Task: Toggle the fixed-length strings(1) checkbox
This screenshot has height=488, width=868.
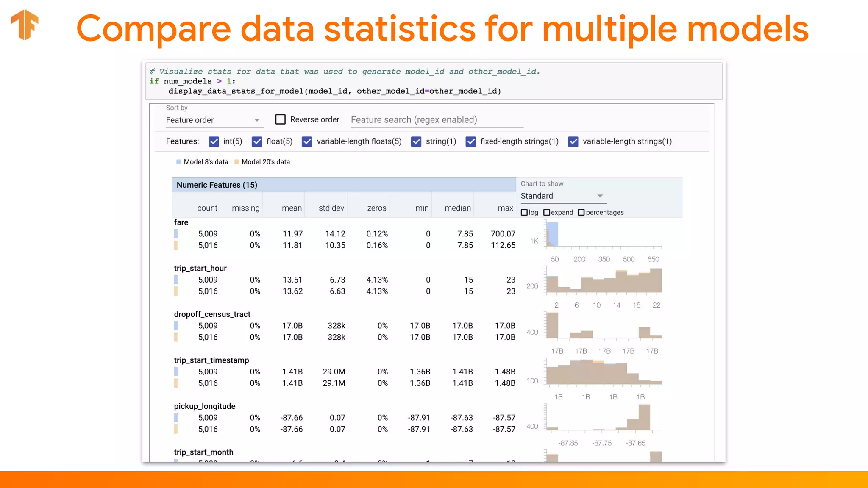Action: pos(471,141)
